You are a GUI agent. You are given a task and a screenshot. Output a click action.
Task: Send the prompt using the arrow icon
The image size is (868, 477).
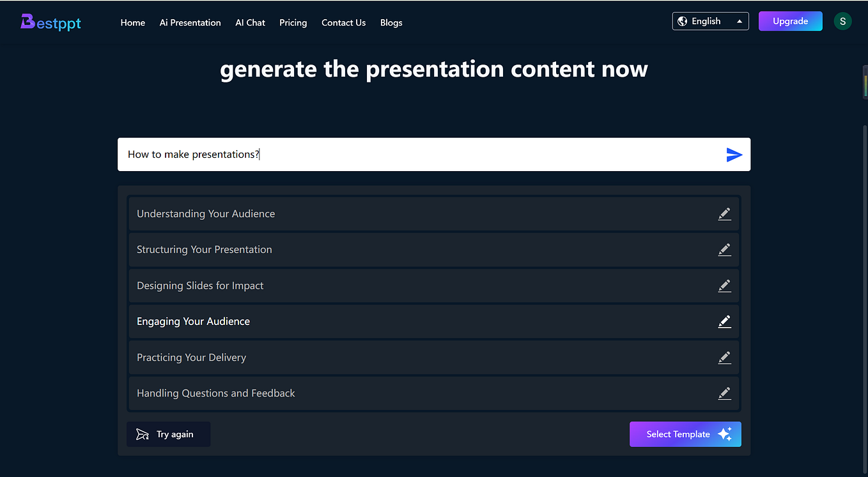[x=734, y=154]
